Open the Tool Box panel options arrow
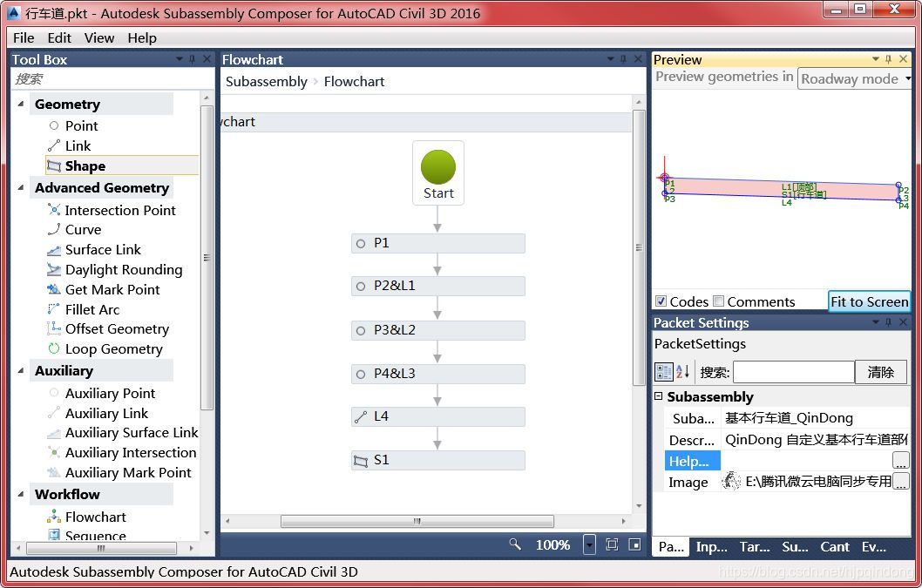The width and height of the screenshot is (922, 588). [180, 59]
